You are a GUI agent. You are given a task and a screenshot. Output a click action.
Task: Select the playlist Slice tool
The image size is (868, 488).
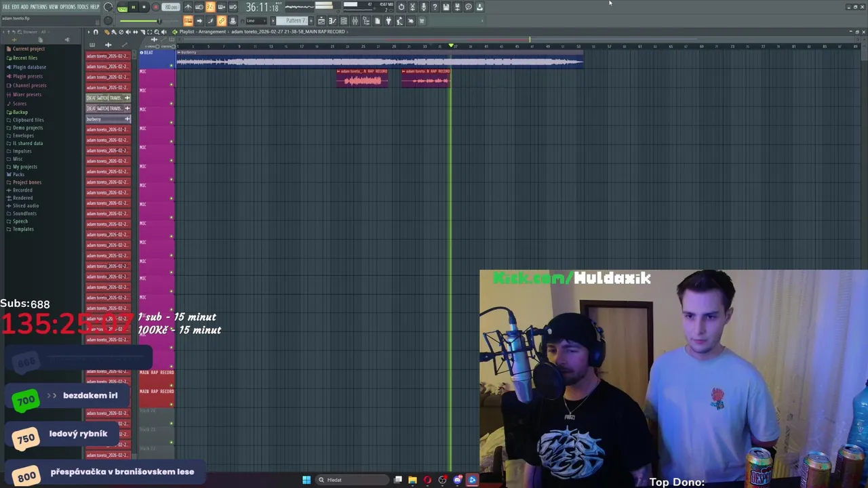click(142, 32)
